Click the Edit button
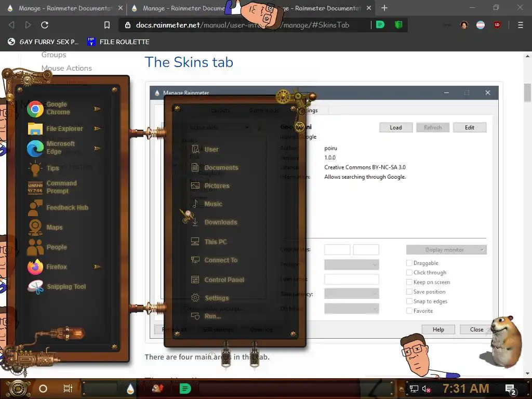The height and width of the screenshot is (399, 532). click(470, 128)
